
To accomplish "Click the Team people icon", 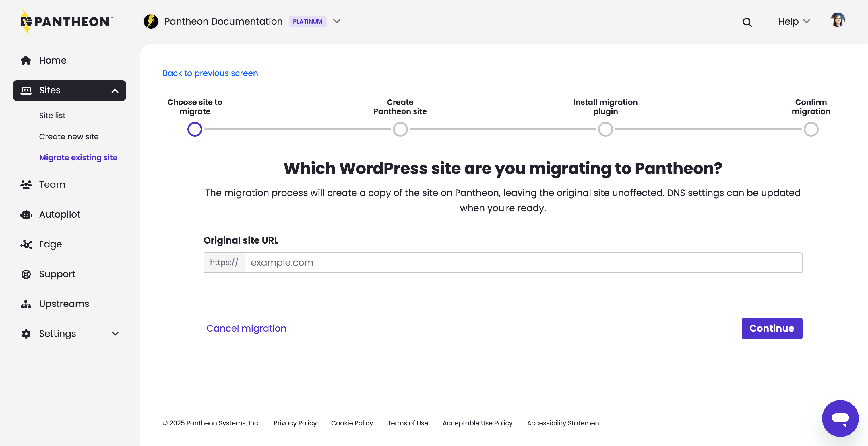I will click(x=26, y=185).
